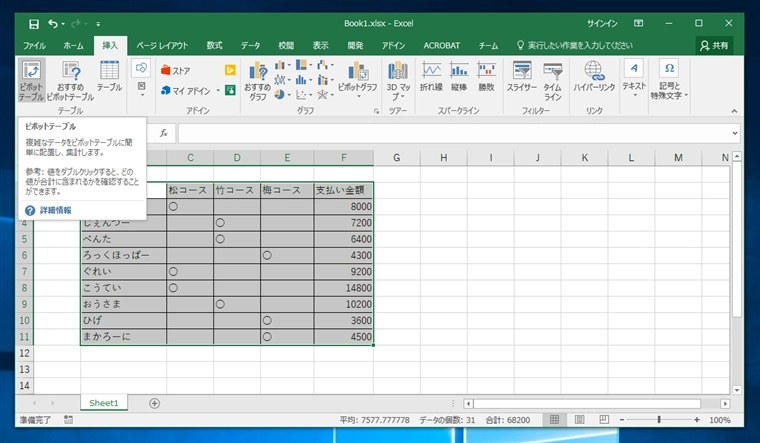
Task: Click the macro recording status bar icon
Action: 68,420
